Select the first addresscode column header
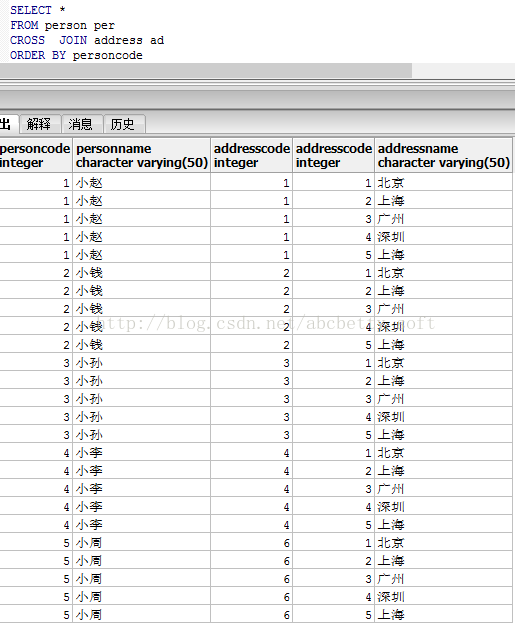The height and width of the screenshot is (625, 515). 252,155
